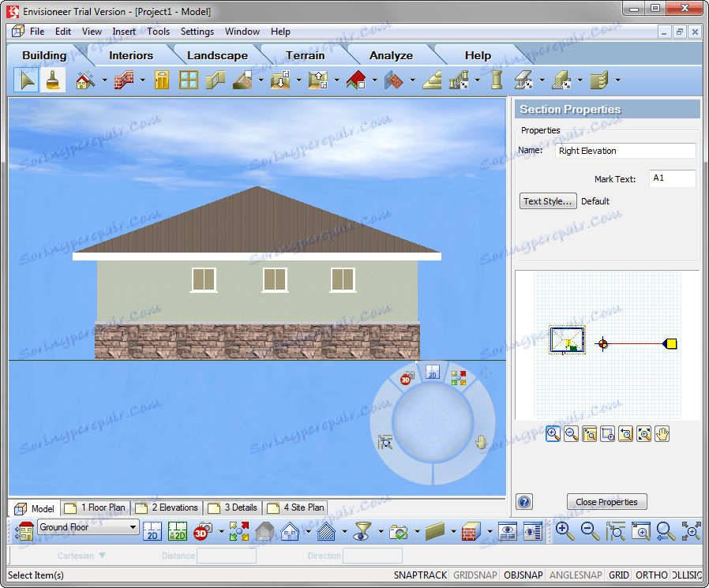Enable ANGLESNAP in the status bar

pos(576,575)
